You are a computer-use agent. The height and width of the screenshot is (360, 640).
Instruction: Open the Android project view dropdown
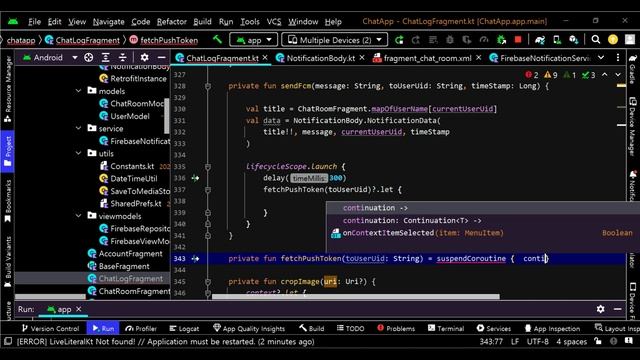coord(49,58)
